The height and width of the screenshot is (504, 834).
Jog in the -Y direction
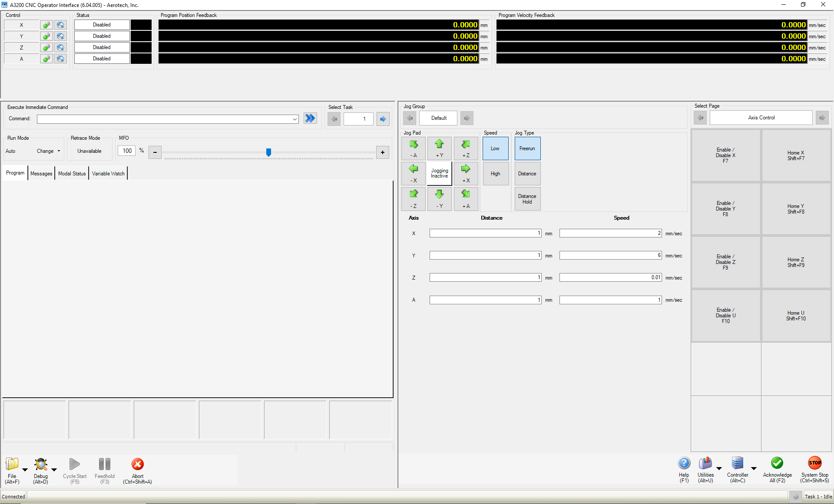440,199
